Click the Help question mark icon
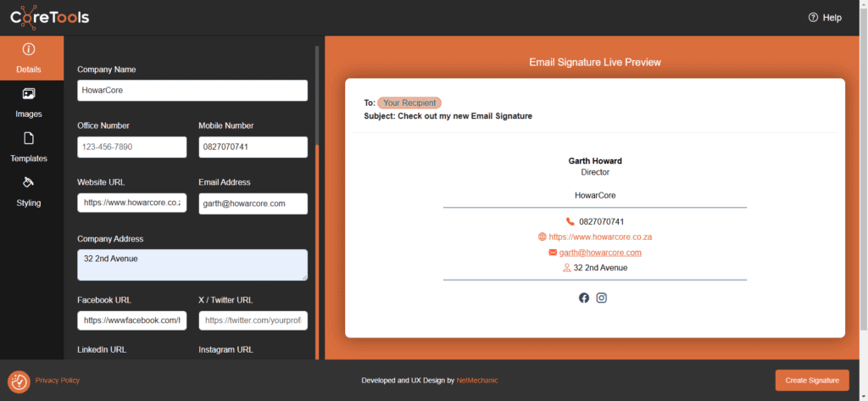 coord(813,18)
